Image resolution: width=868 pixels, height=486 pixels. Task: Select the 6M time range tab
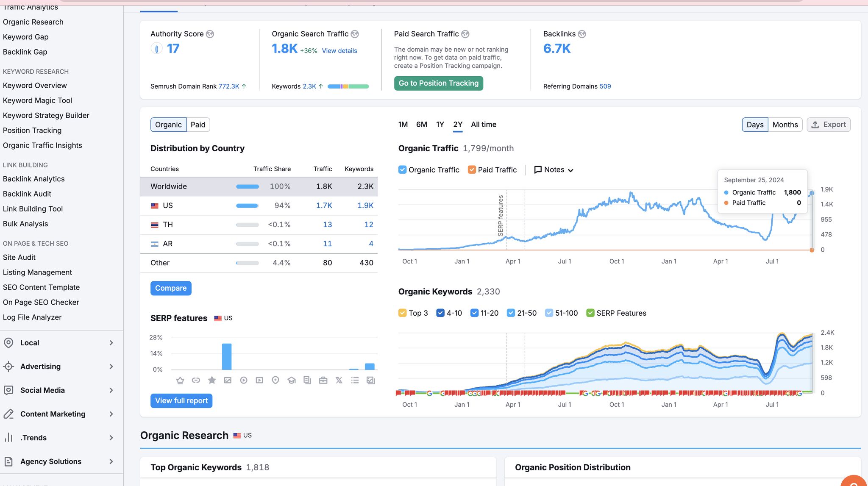422,125
